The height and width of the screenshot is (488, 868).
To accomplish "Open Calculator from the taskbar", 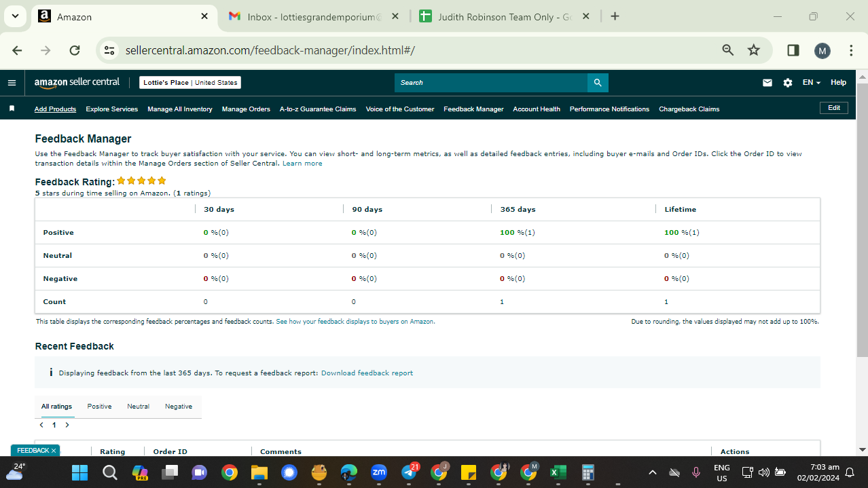I will pos(588,472).
